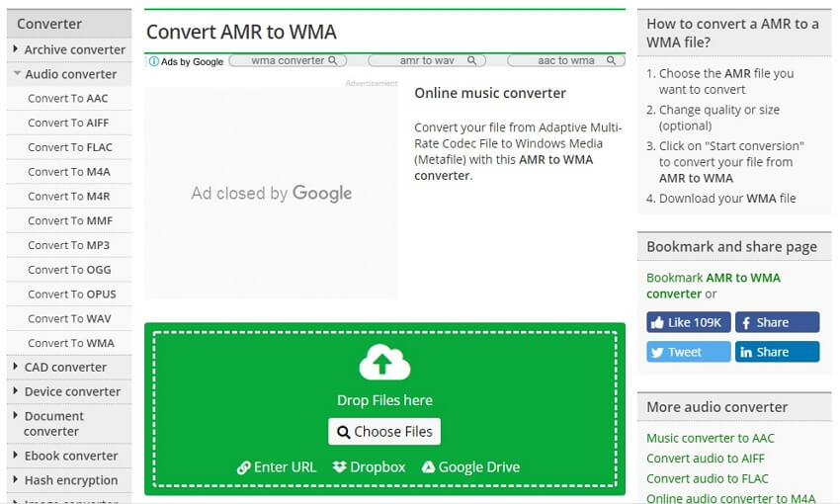This screenshot has width=840, height=504.
Task: Expand the Document converter section
Action: pyautogui.click(x=68, y=424)
